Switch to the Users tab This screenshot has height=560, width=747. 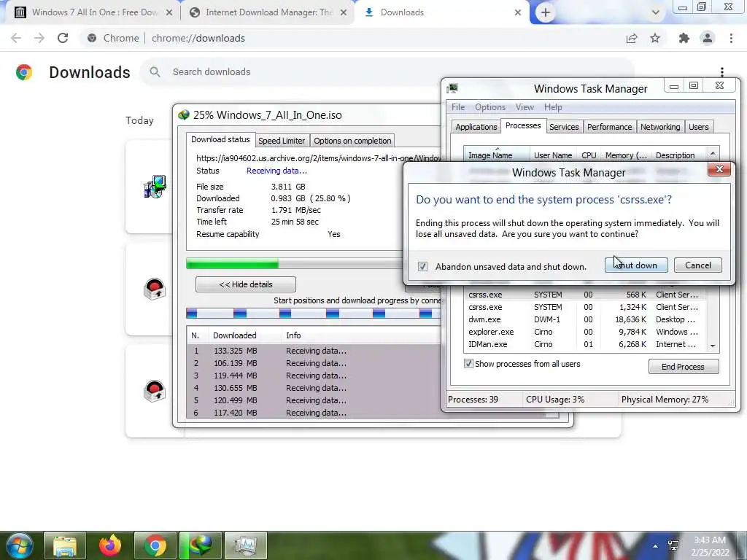[x=698, y=127]
